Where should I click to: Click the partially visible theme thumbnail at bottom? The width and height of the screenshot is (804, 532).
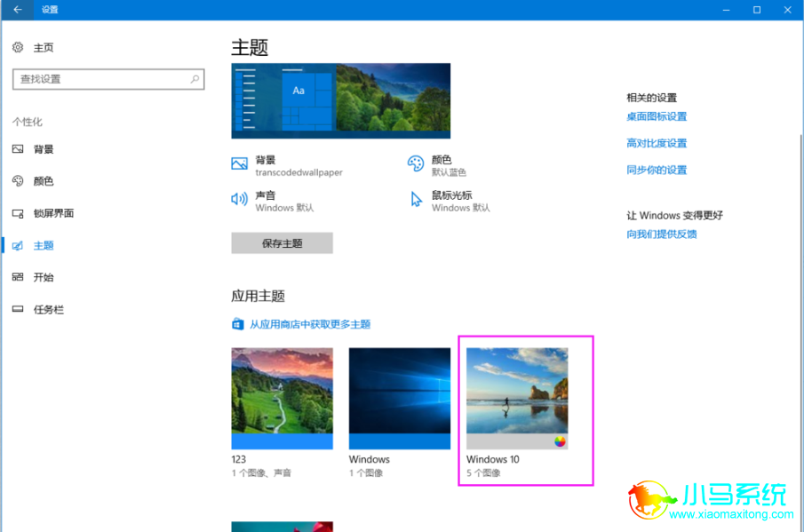(x=282, y=527)
